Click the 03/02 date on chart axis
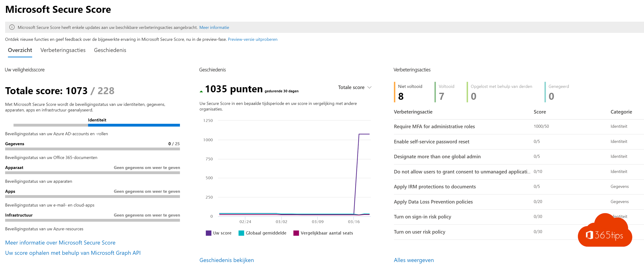The width and height of the screenshot is (644, 269). [281, 222]
